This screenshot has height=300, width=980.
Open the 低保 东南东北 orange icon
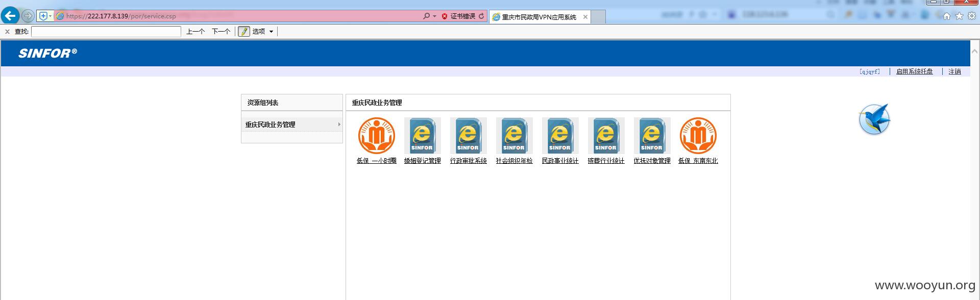(x=698, y=136)
